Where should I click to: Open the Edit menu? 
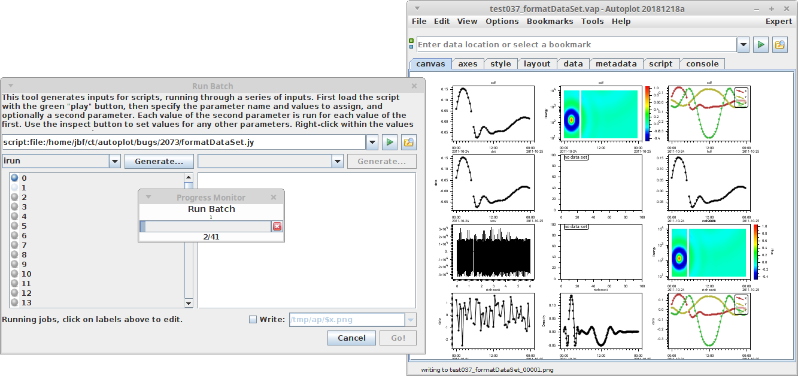click(x=442, y=21)
